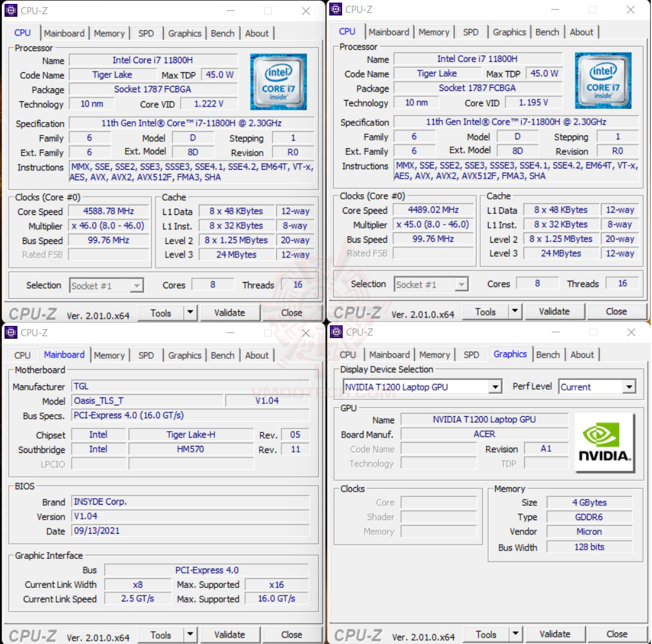Open Graphics tab in top-left window
Image resolution: width=652 pixels, height=644 pixels.
185,34
